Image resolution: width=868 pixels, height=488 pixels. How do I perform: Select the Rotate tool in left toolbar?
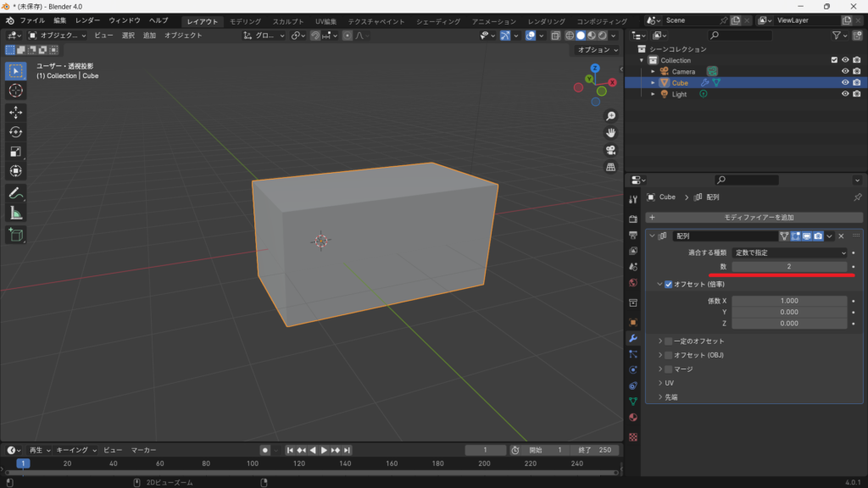(x=15, y=132)
